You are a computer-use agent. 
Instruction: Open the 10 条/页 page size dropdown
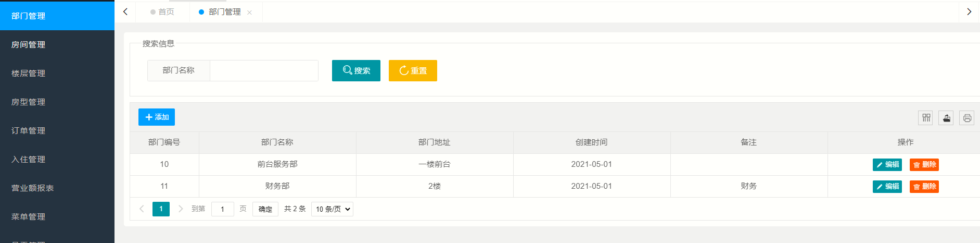click(332, 209)
